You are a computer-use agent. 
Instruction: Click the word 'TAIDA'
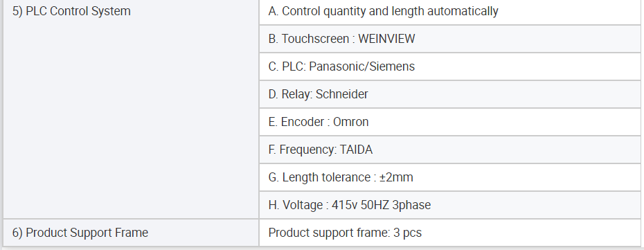356,150
